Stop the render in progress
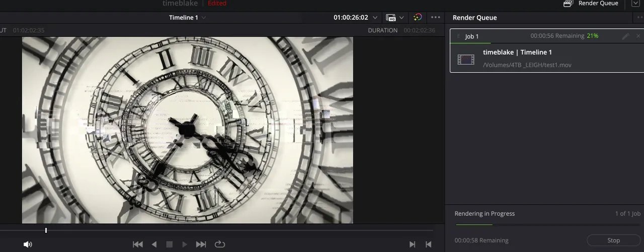This screenshot has height=252, width=644. click(613, 240)
